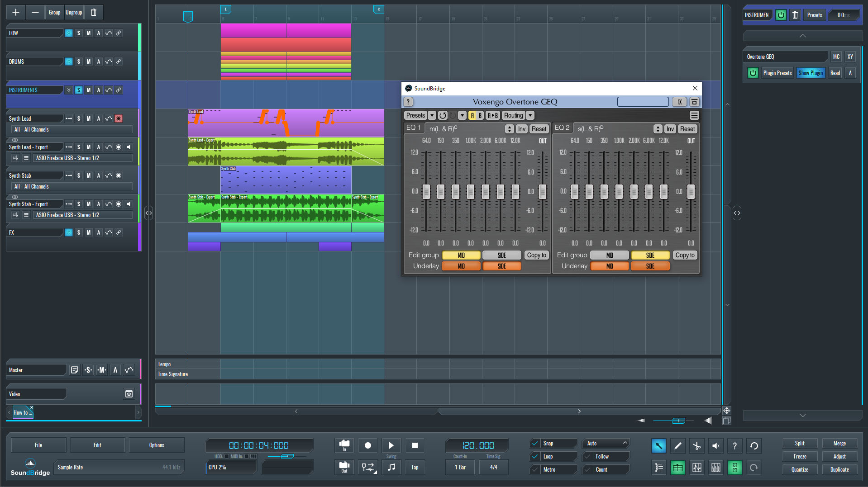
Task: Open the track list view icon
Action: pos(658,468)
